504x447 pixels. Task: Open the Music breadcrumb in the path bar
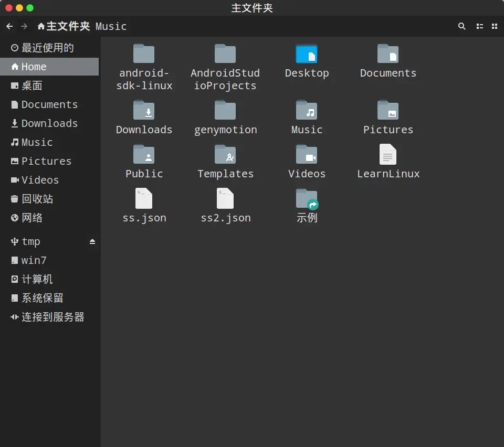111,26
